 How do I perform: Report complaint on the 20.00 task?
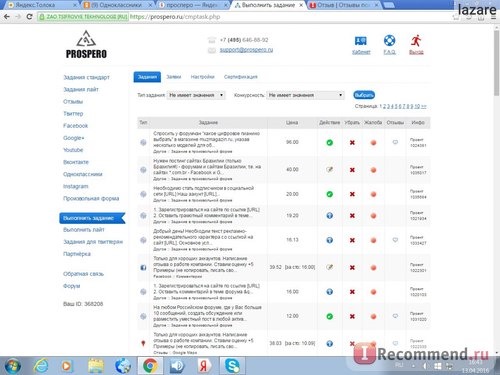373,194
